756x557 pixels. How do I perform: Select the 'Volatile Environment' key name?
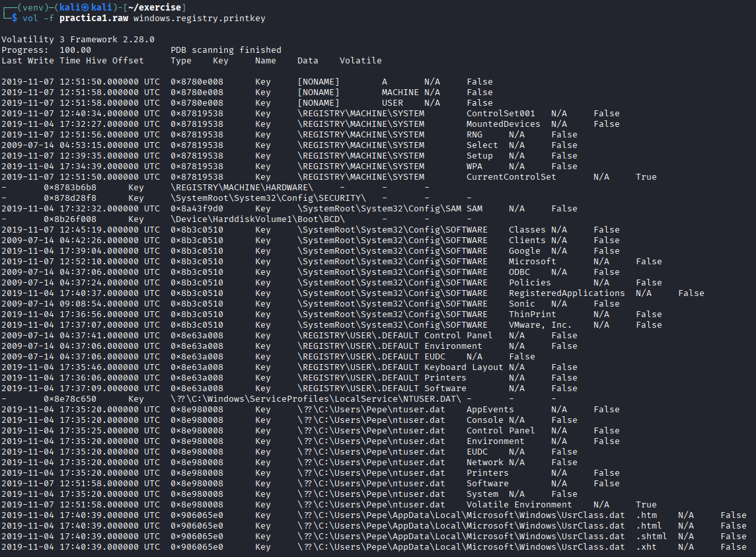point(519,505)
